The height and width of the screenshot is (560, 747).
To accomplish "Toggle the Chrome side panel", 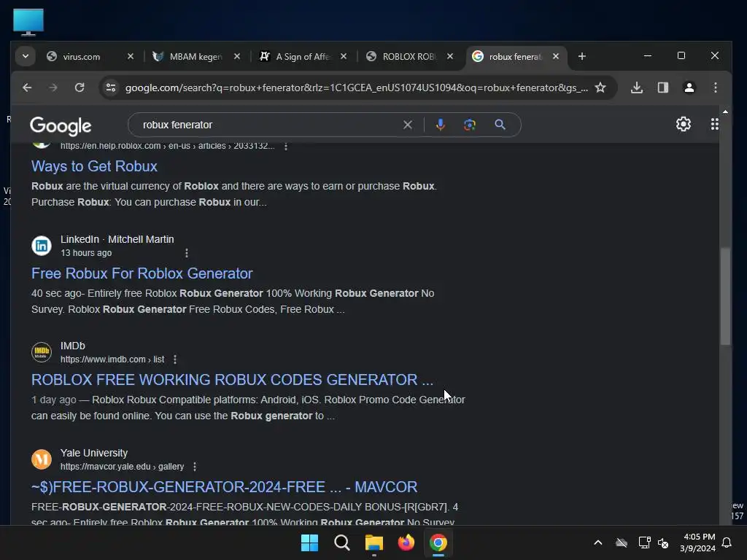I will pyautogui.click(x=662, y=87).
